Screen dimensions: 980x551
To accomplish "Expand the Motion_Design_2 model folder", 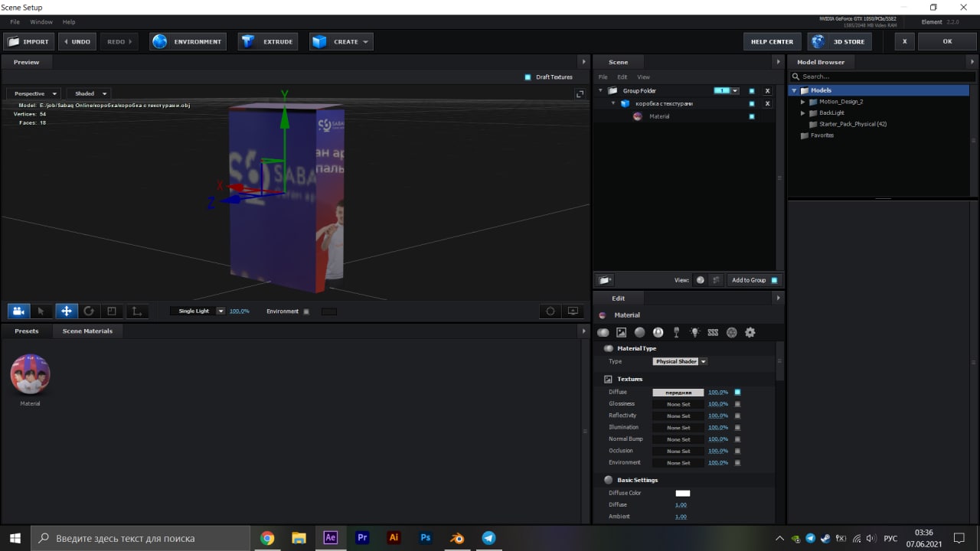I will [803, 102].
